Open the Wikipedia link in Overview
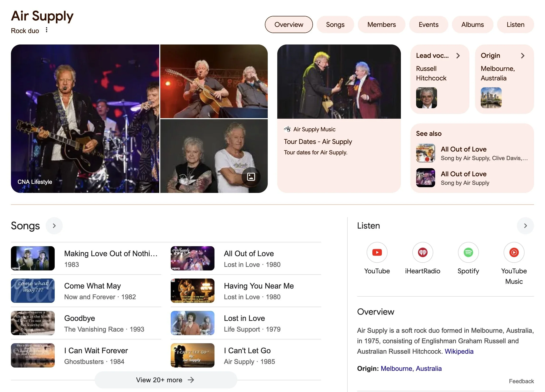This screenshot has height=392, width=545. (459, 351)
